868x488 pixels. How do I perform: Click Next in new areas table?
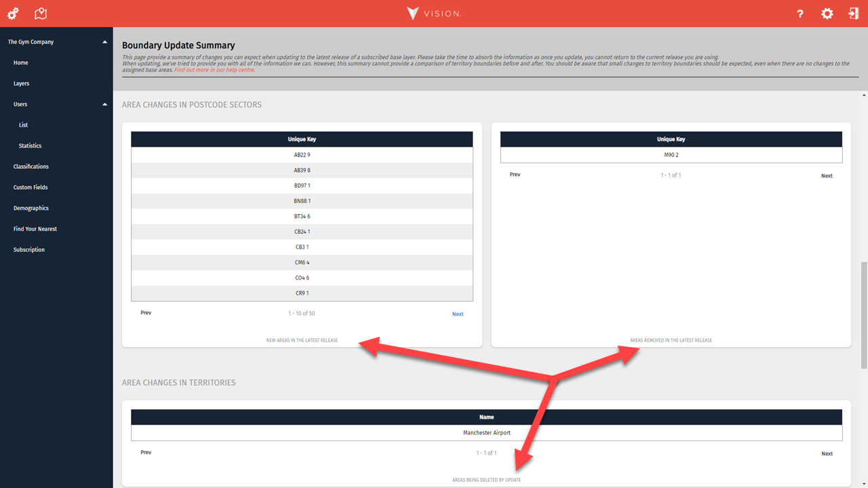tap(458, 314)
